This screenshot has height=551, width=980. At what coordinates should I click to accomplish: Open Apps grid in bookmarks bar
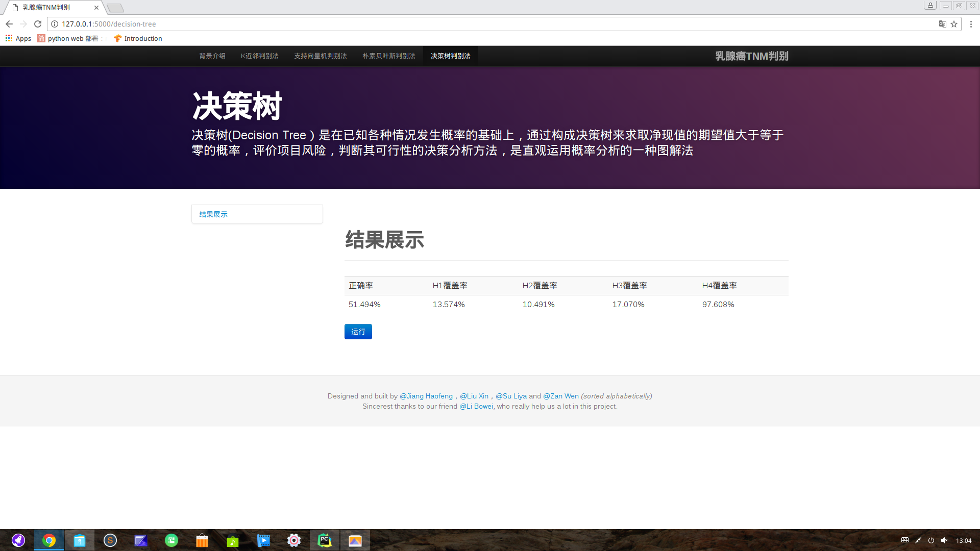coord(18,38)
